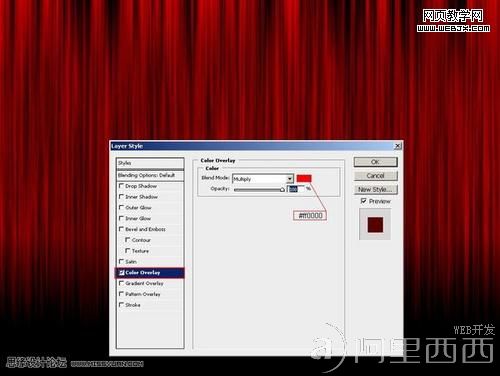The height and width of the screenshot is (376, 500).
Task: Enable the Stroke effect checkbox
Action: pyautogui.click(x=121, y=305)
